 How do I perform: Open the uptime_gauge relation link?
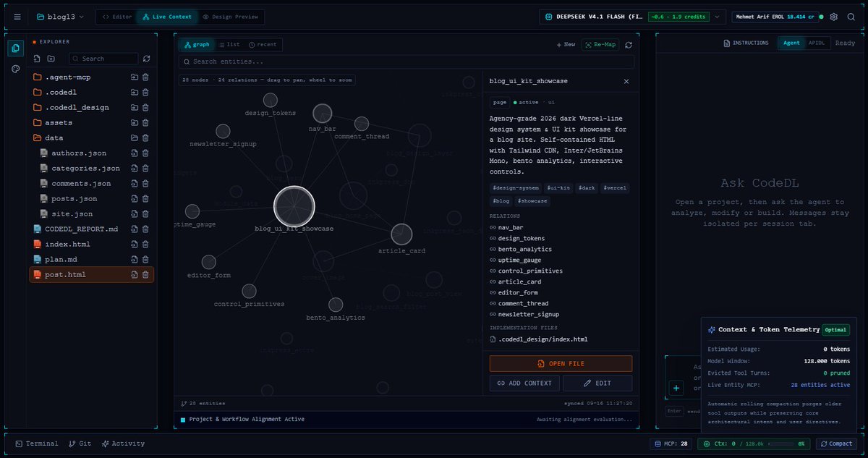coord(519,260)
